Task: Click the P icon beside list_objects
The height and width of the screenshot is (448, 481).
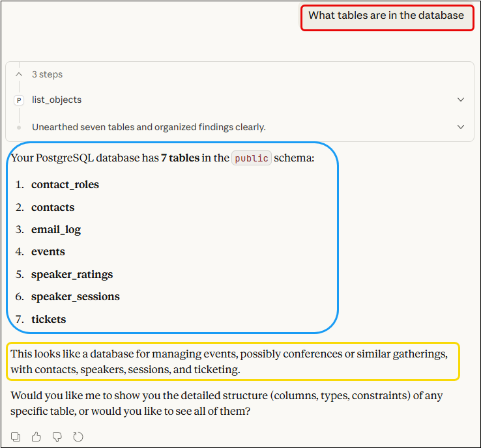Action: [x=19, y=100]
